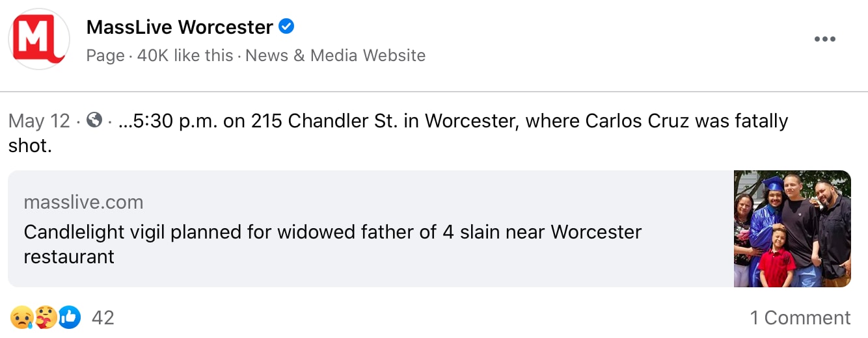
Task: Click the 40K like this text
Action: click(x=185, y=55)
